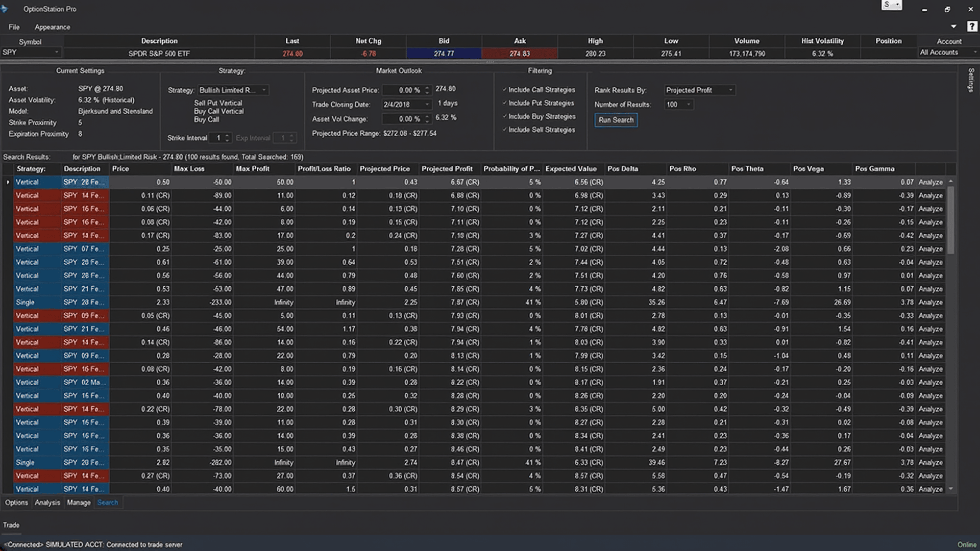Viewport: 980px width, 551px height.
Task: Open the SPY symbol dropdown
Action: coord(57,52)
